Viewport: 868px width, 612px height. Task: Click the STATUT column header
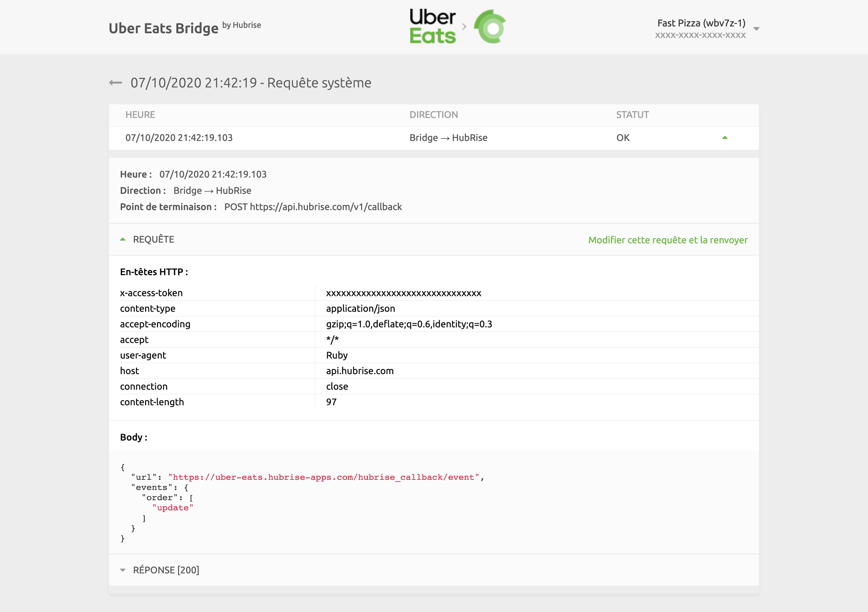(632, 115)
